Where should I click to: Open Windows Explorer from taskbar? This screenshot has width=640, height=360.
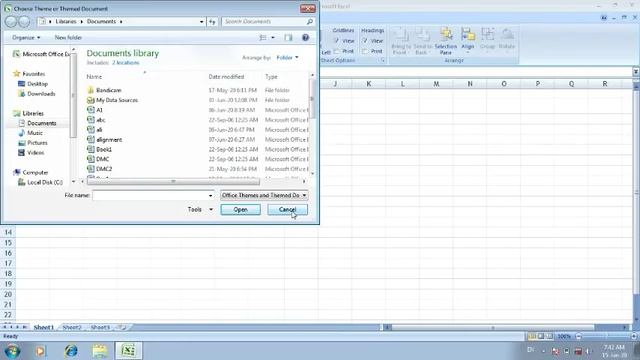click(x=100, y=351)
